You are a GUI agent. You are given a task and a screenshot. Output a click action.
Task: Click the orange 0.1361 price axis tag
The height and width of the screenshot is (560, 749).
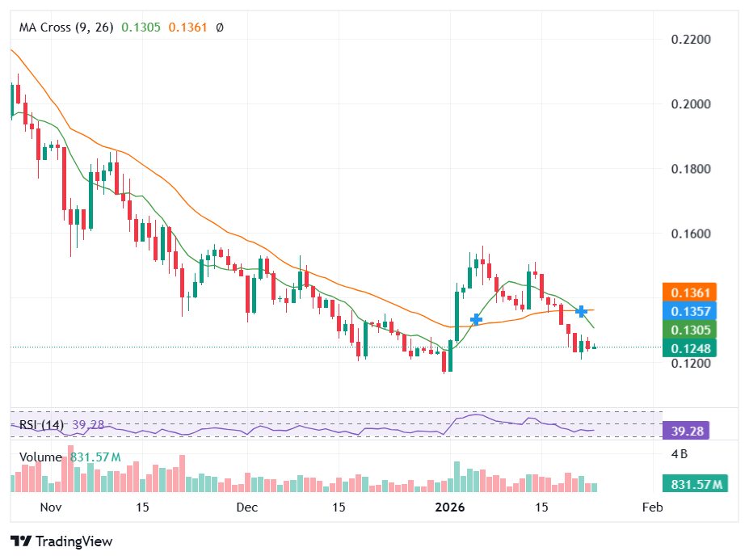coord(685,293)
